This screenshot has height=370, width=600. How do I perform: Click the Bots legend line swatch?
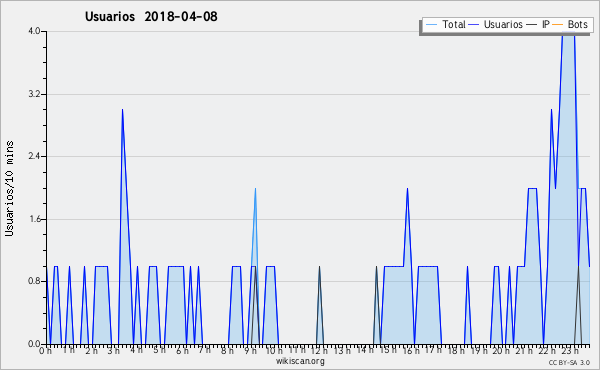tap(558, 25)
